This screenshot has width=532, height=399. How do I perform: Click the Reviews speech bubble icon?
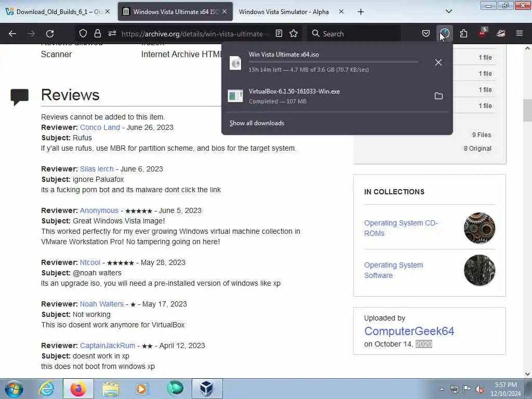19,97
